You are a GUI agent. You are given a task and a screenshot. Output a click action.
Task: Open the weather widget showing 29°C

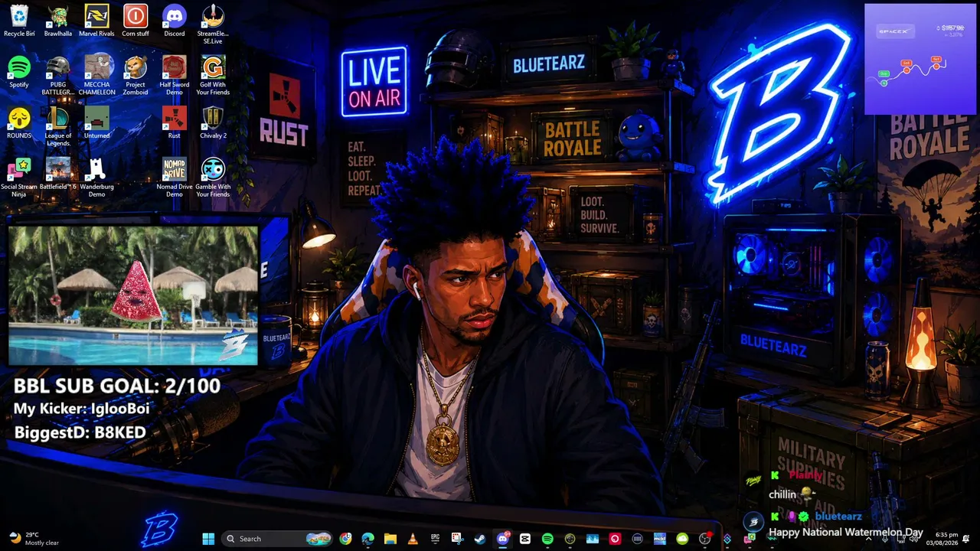pos(34,539)
